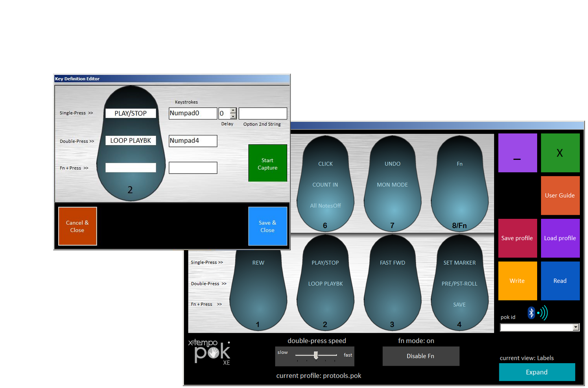Click the Bluetooth connection icon

click(537, 313)
